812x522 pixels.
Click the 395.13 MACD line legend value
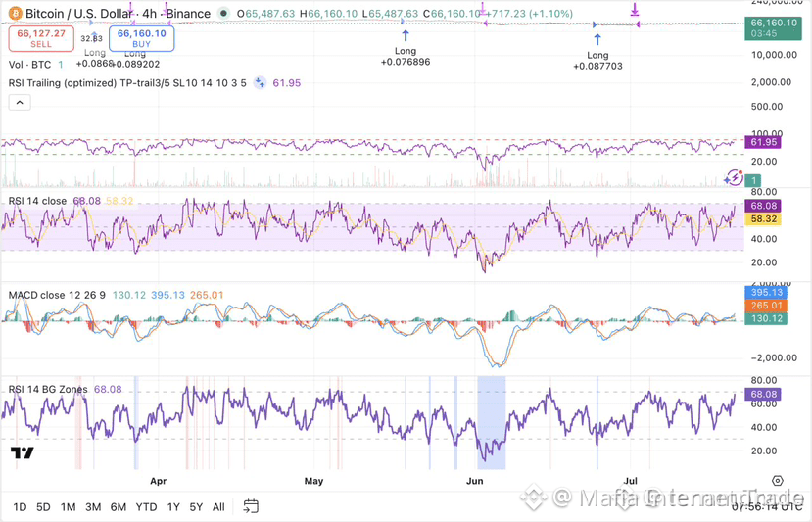(167, 295)
